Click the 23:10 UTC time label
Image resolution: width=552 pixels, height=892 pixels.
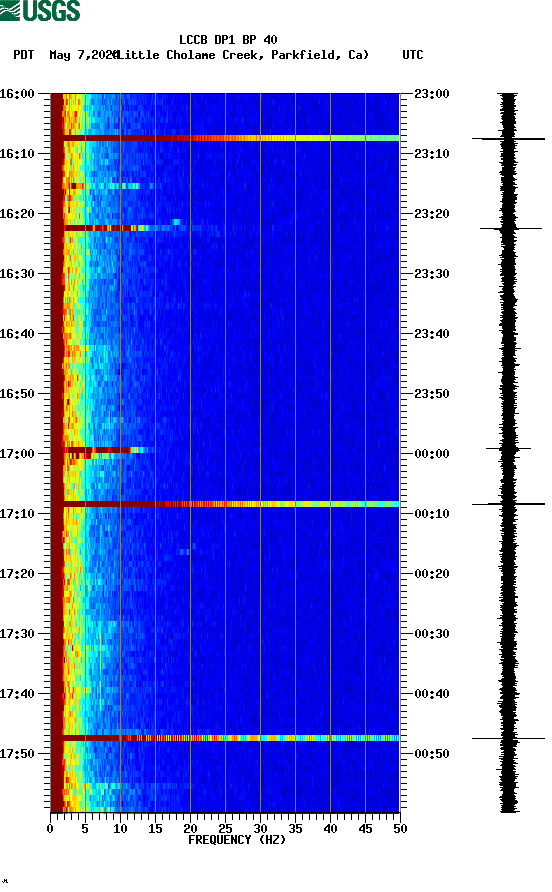[x=432, y=154]
